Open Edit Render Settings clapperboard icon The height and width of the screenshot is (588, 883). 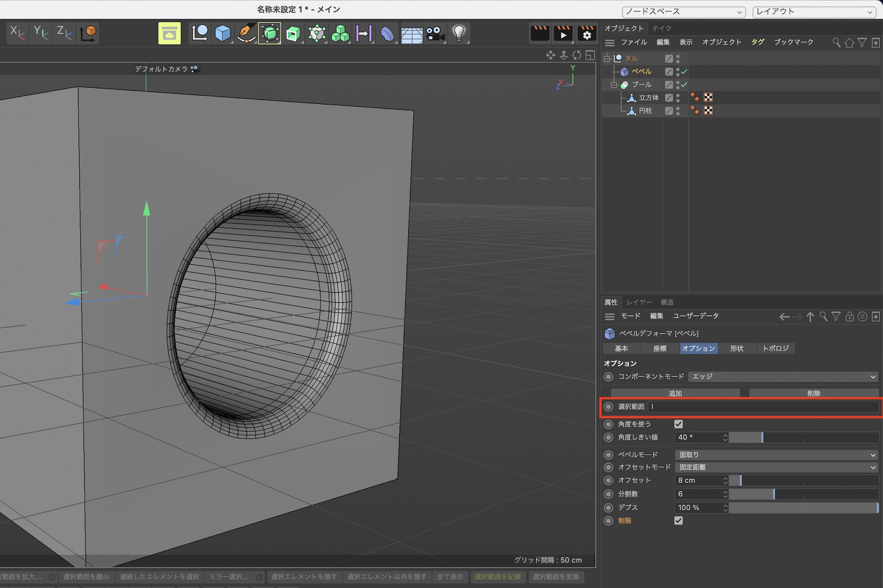587,34
